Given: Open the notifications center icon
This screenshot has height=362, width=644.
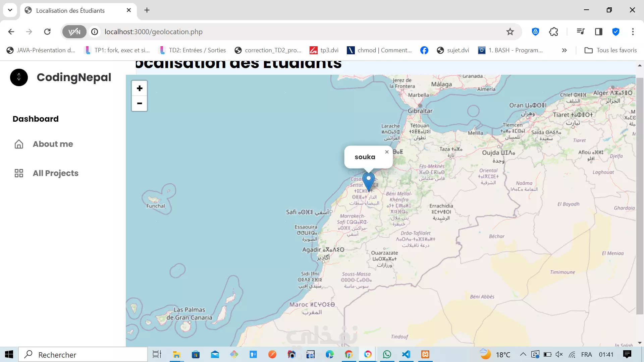Looking at the screenshot, I should (x=627, y=355).
